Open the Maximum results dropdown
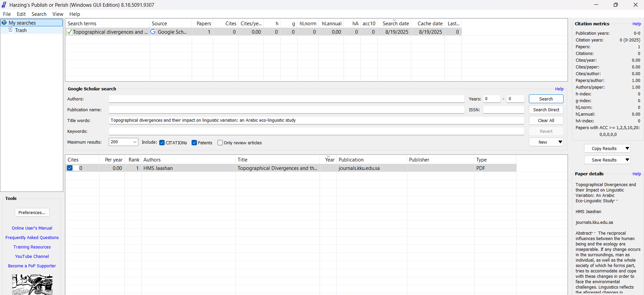644x295 pixels. (x=124, y=142)
